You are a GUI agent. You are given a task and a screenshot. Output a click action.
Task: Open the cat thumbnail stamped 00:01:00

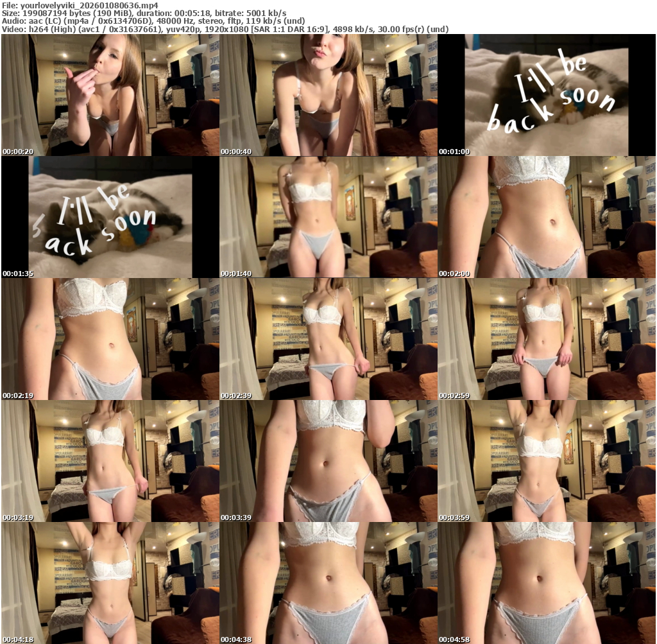pos(547,95)
